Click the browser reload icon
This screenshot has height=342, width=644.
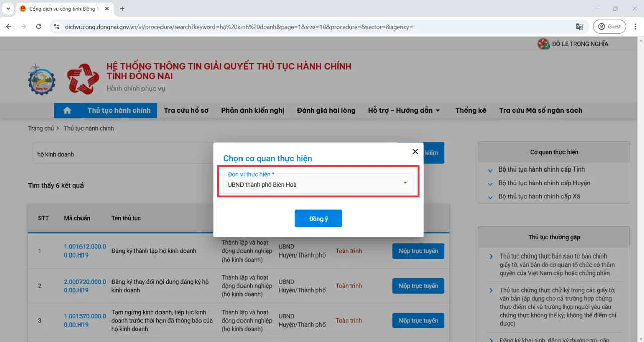click(39, 27)
